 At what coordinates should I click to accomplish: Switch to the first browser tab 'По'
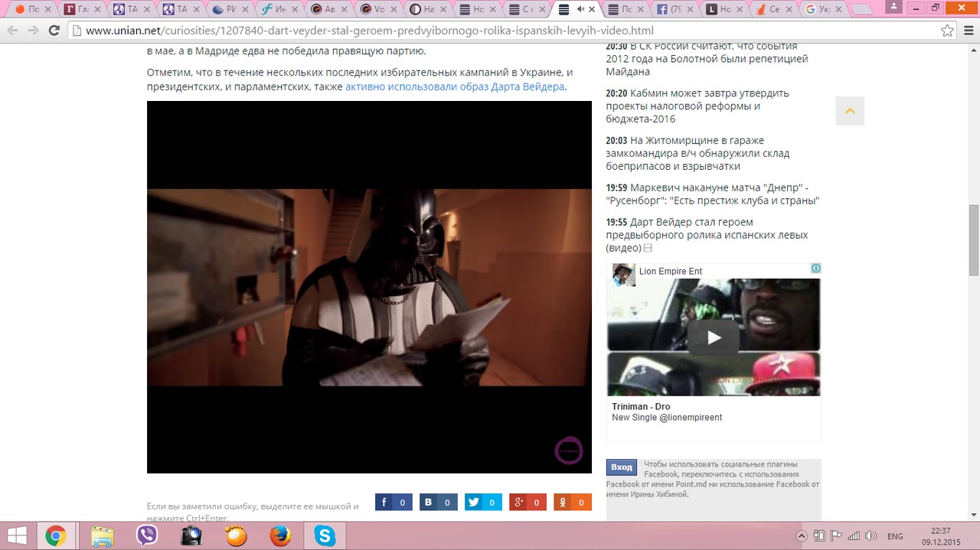click(33, 9)
